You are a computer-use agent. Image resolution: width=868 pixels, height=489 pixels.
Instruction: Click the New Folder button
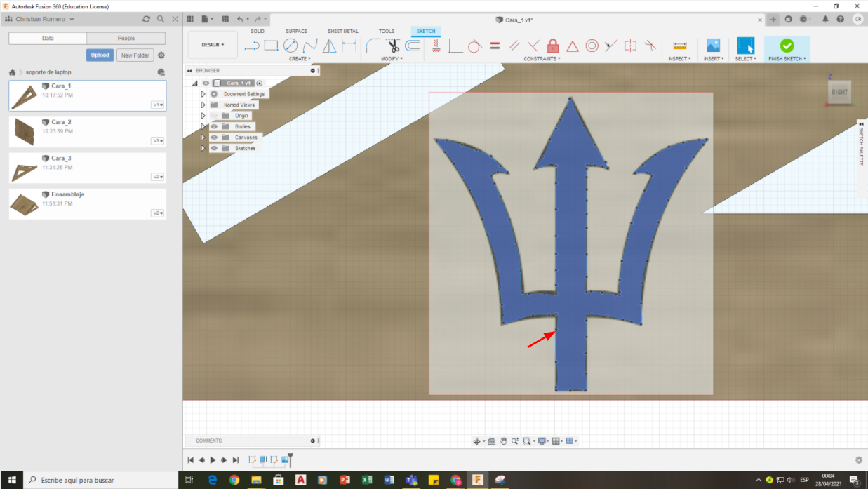click(x=135, y=55)
